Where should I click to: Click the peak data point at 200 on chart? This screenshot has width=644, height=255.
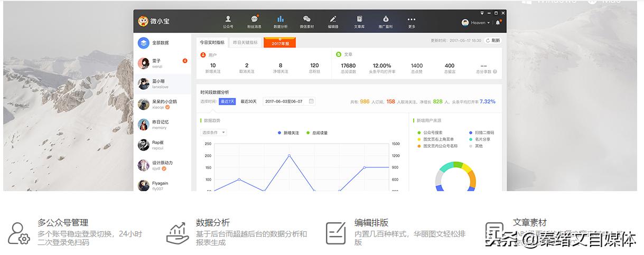pyautogui.click(x=289, y=156)
